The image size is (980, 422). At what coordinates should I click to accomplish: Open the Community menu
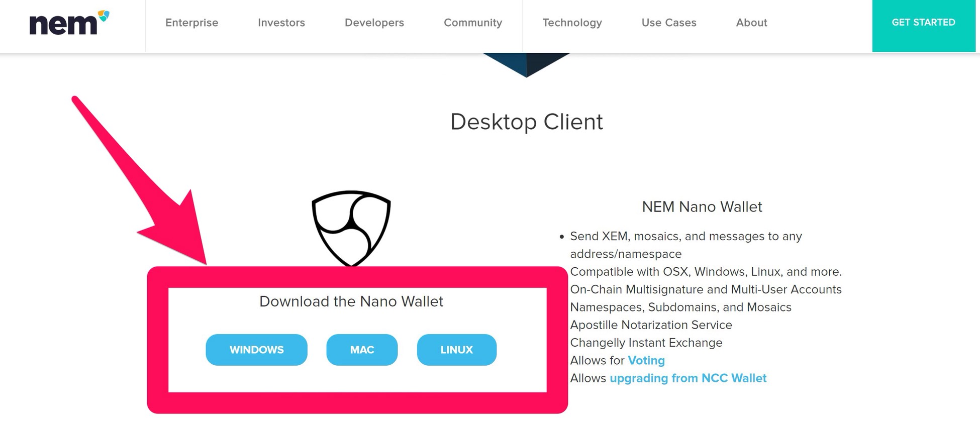click(473, 23)
